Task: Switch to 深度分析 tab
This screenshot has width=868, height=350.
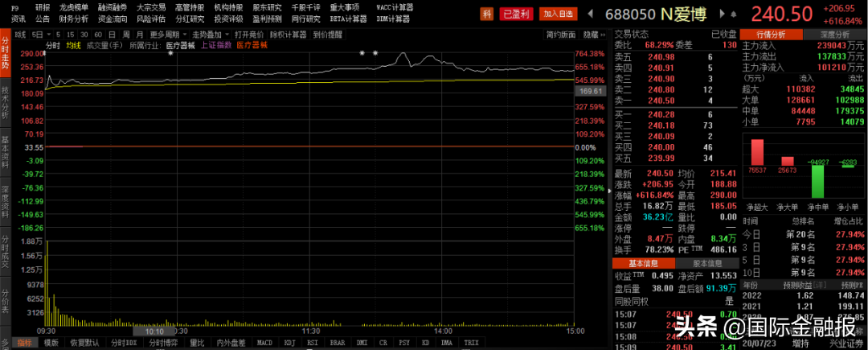Action: pos(835,35)
